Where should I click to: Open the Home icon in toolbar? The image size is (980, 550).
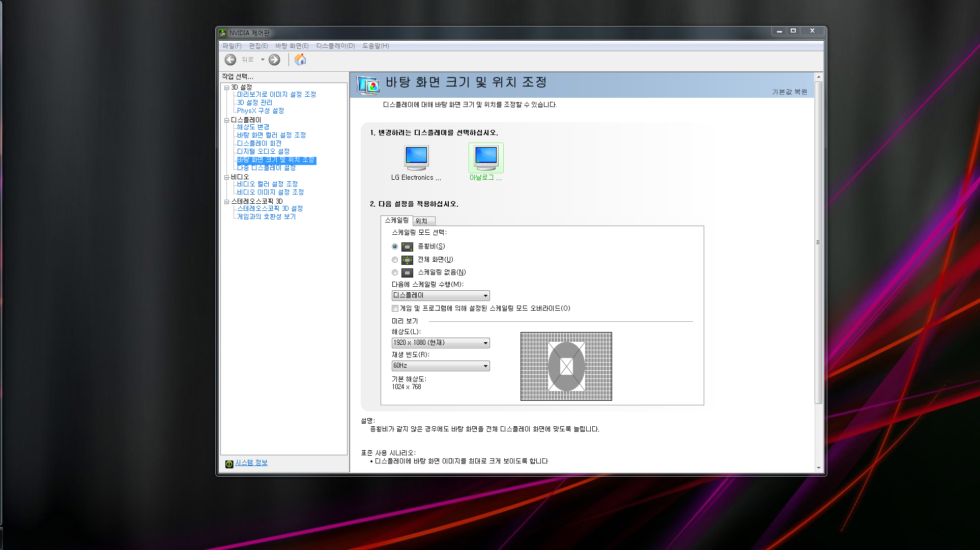pos(300,60)
